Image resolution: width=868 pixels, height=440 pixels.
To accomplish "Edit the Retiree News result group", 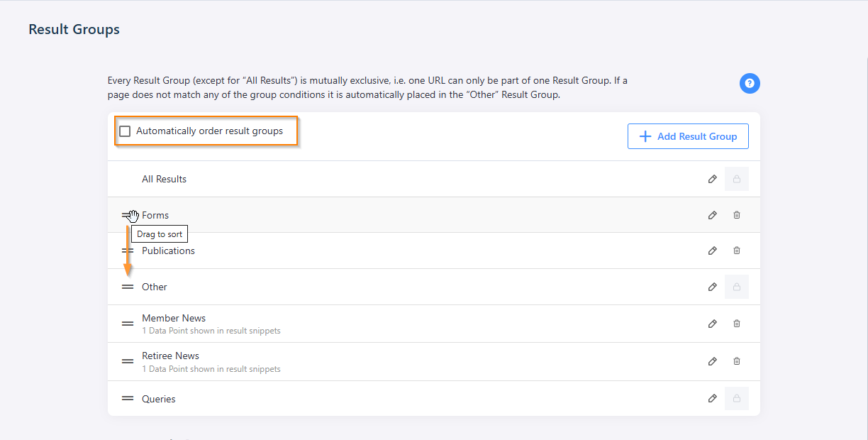I will click(x=712, y=361).
